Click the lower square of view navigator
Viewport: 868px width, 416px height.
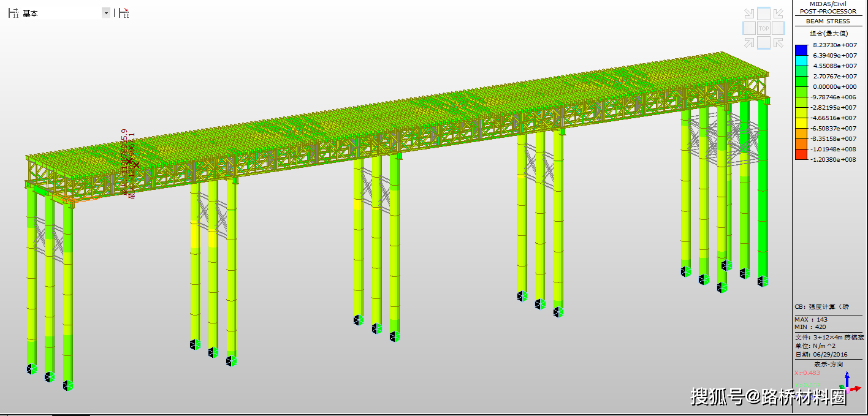[x=763, y=42]
